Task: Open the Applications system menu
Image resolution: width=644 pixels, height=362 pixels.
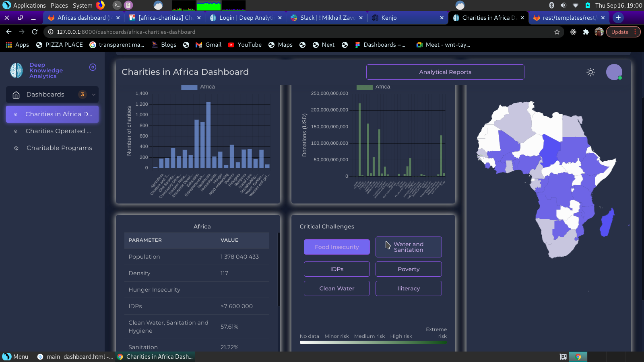Action: tap(25, 5)
